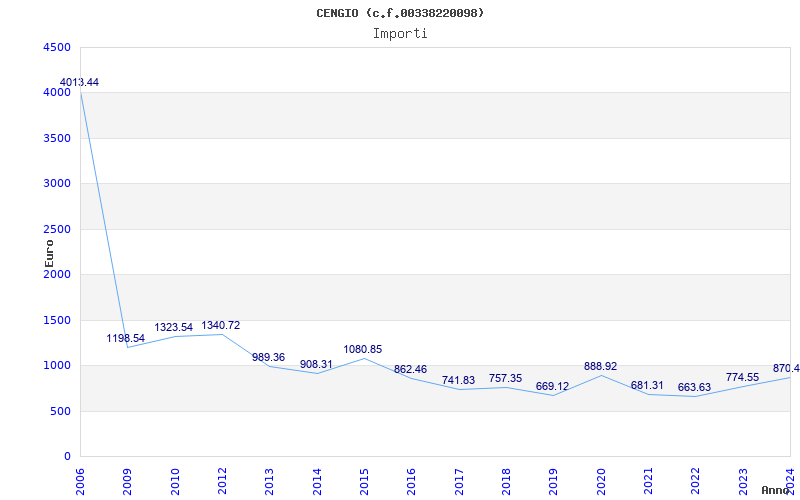Click the data label 862.46
This screenshot has height=500, width=800.
point(410,369)
